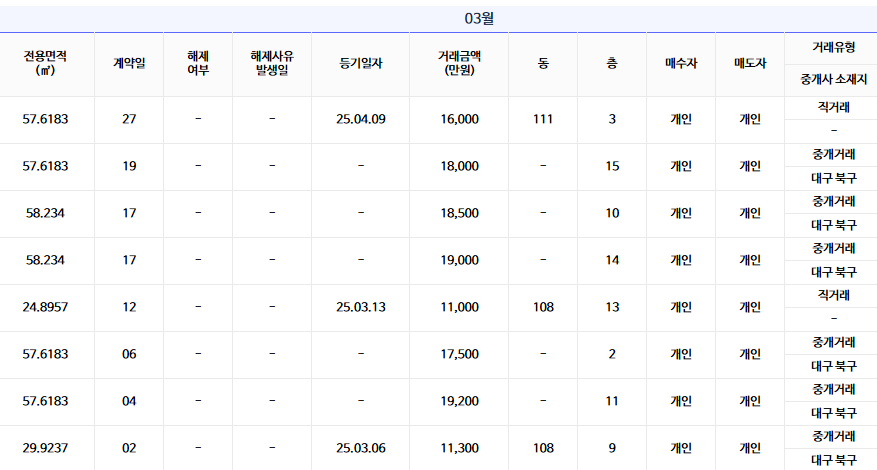The height and width of the screenshot is (470, 877).
Task: Click the 계약일 column header
Action: (x=129, y=63)
